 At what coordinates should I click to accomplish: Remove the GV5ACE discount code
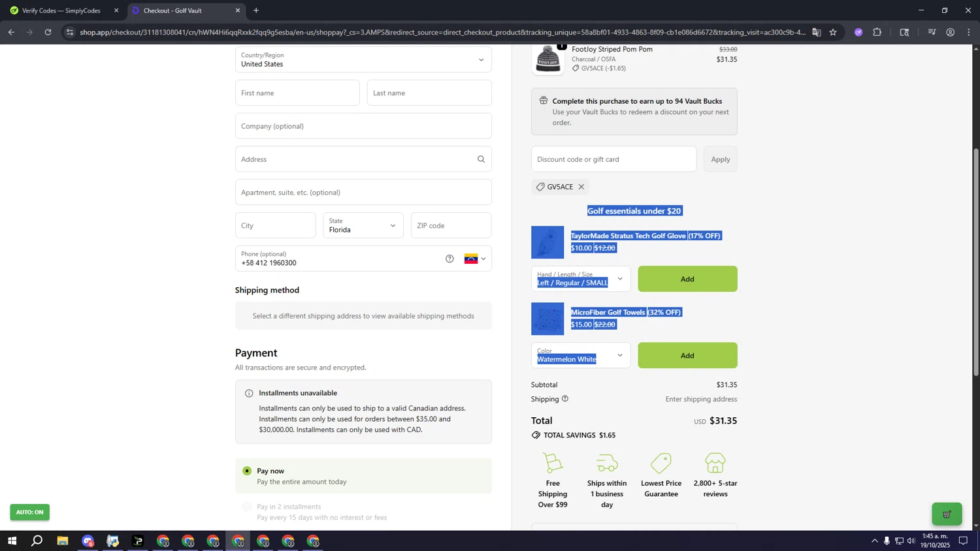[581, 187]
